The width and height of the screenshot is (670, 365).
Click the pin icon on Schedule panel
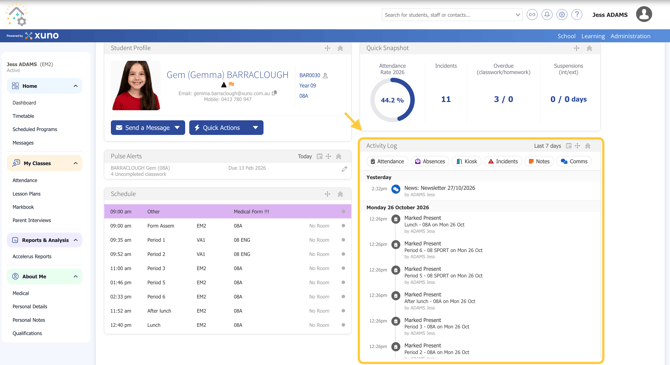pos(340,194)
